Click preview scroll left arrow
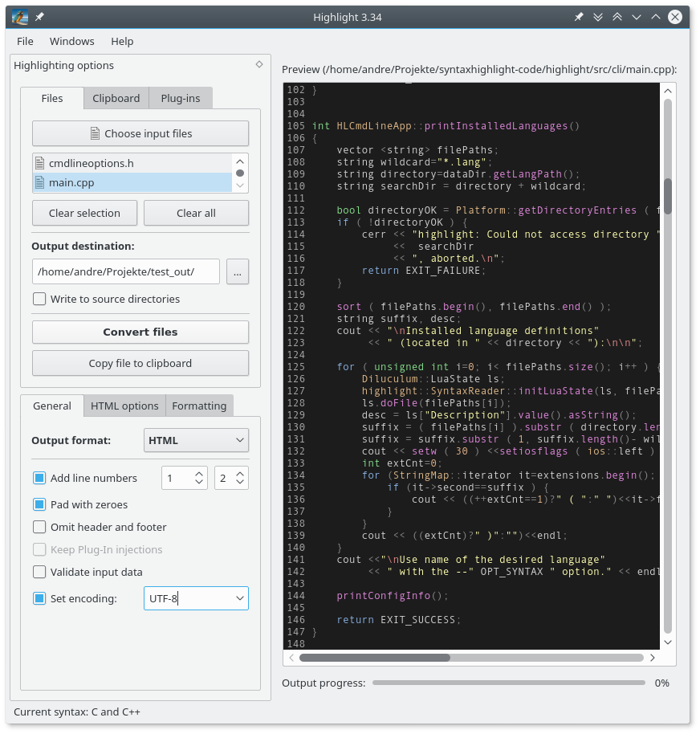700x734 pixels. click(291, 658)
